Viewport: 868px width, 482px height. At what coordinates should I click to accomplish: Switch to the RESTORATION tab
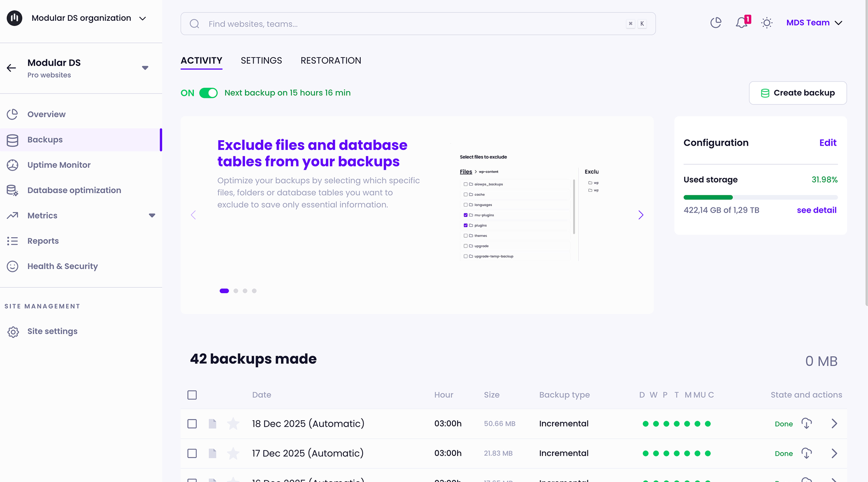coord(330,61)
